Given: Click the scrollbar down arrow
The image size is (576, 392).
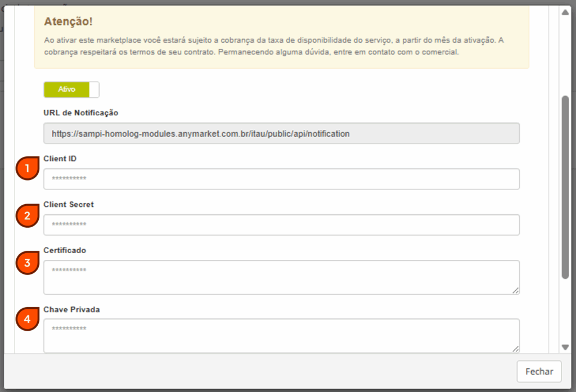Looking at the screenshot, I should (565, 347).
